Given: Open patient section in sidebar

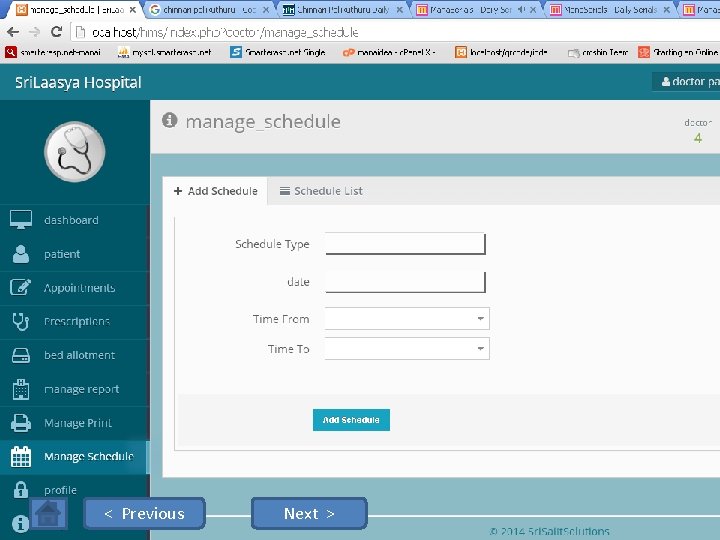Looking at the screenshot, I should (74, 254).
